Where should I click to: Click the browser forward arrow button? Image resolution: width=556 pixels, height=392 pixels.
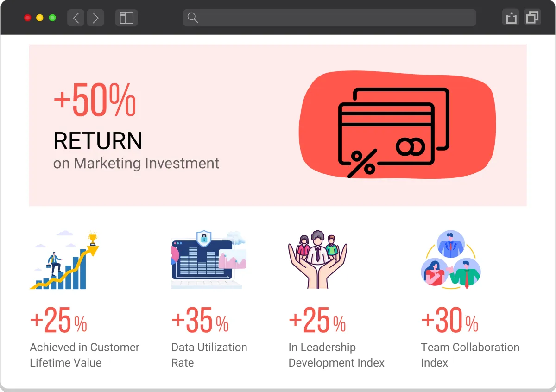[95, 18]
